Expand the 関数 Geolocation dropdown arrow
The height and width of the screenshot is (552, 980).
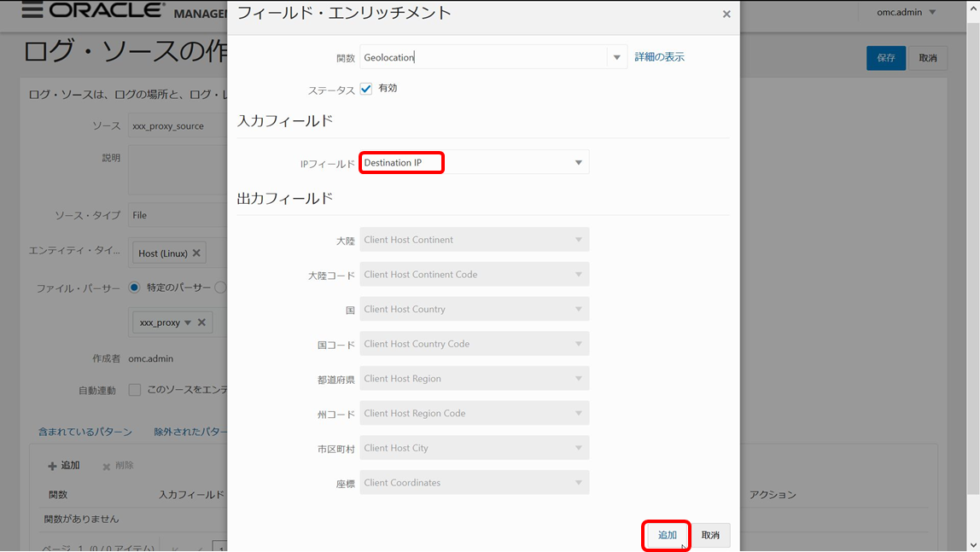click(617, 57)
